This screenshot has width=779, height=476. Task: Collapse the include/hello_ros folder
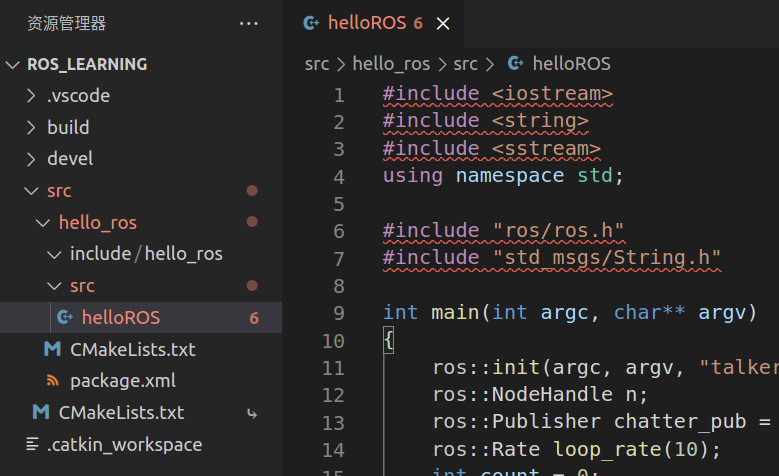(x=54, y=254)
